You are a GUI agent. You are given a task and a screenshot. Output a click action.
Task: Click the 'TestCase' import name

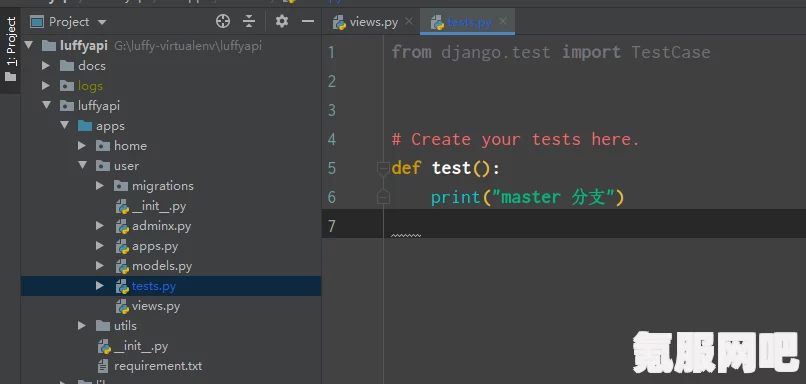[x=671, y=52]
